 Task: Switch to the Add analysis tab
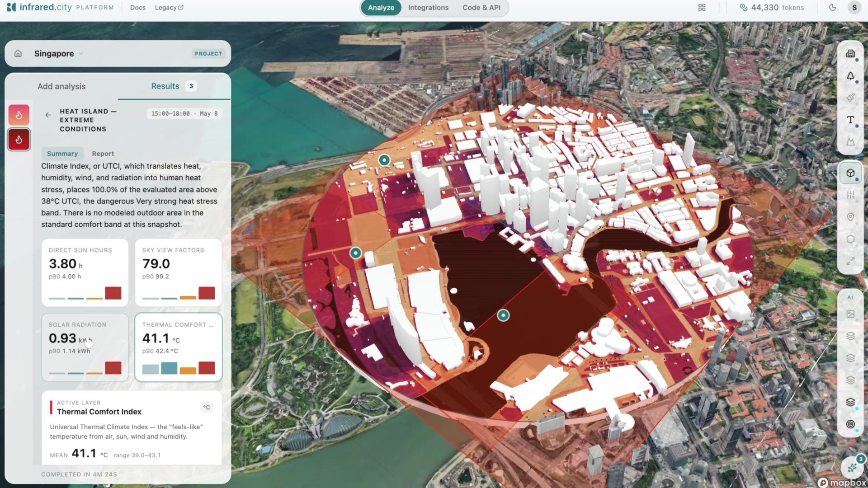pos(61,86)
